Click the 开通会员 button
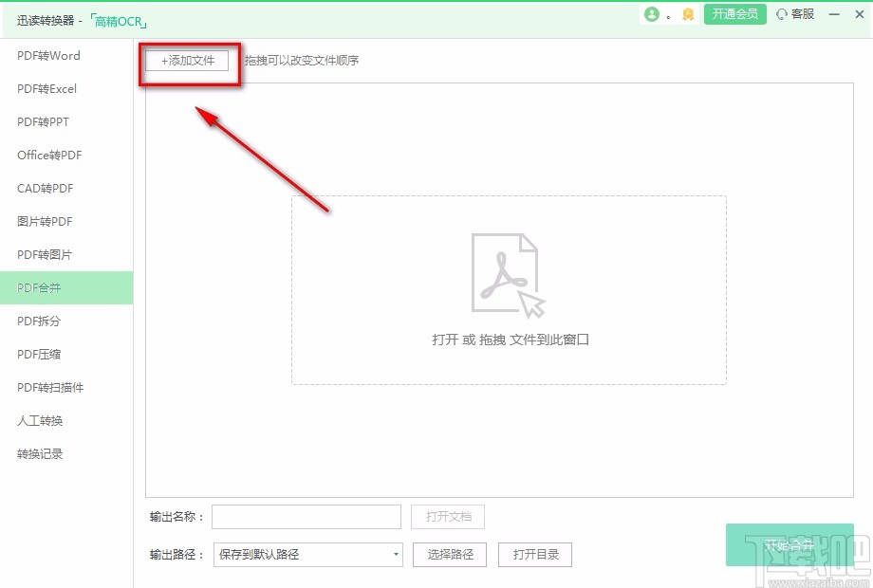This screenshot has width=873, height=588. click(734, 14)
